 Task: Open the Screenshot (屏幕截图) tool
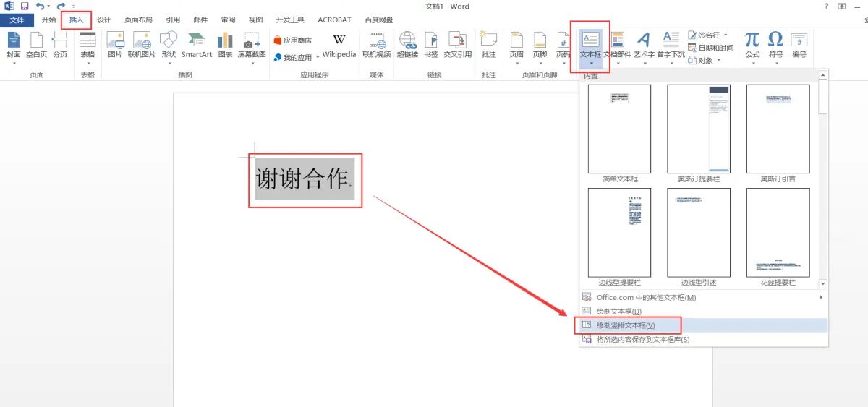pos(252,48)
